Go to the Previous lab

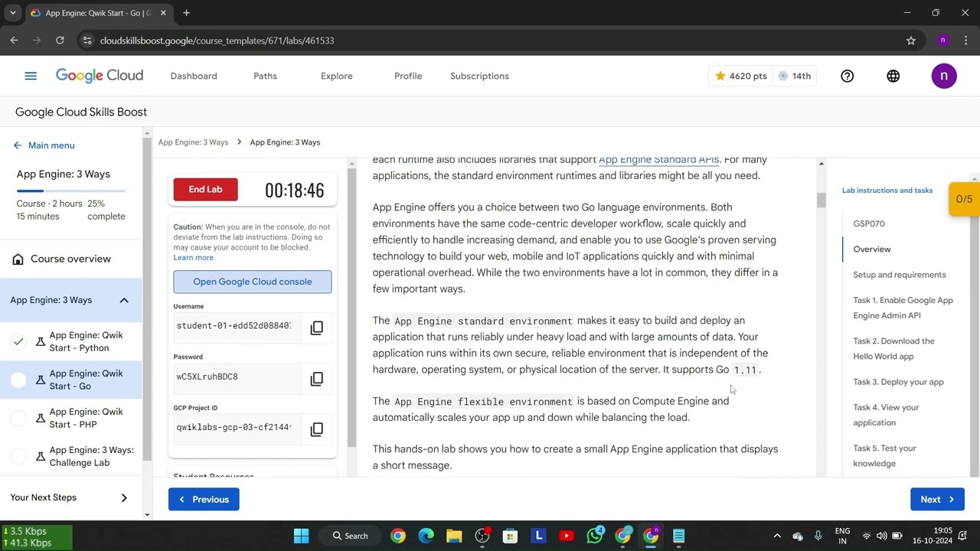[x=204, y=500]
